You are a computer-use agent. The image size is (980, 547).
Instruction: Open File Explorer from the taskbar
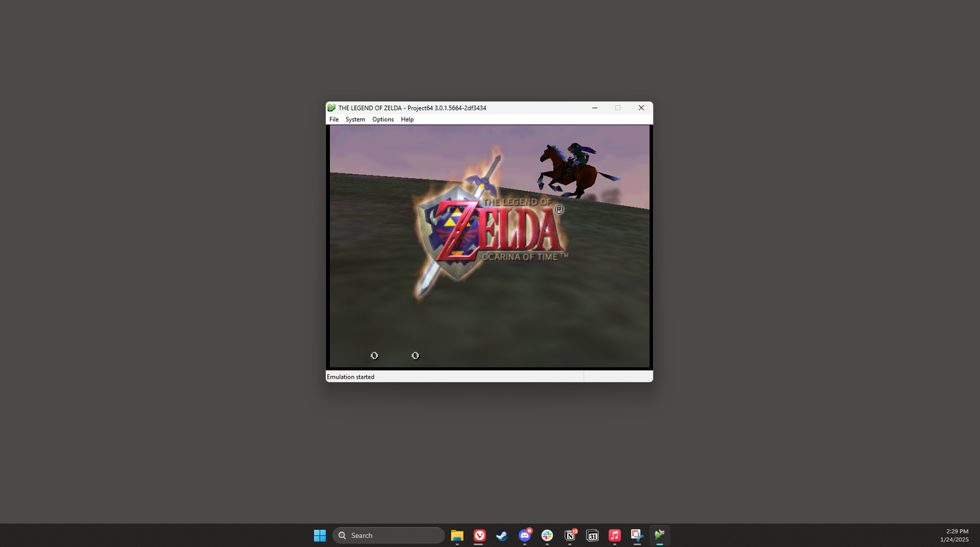(x=457, y=535)
